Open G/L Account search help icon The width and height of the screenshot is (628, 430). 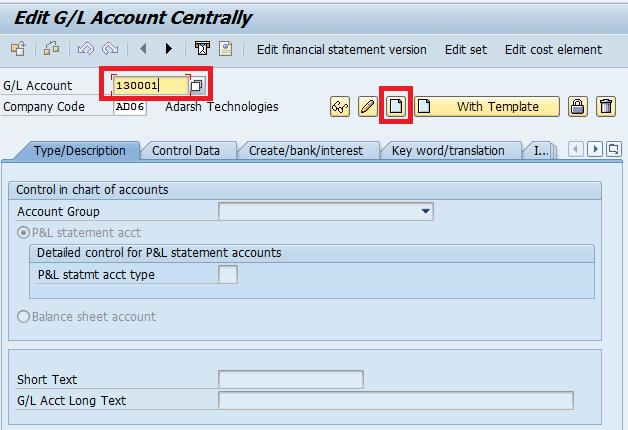click(198, 86)
